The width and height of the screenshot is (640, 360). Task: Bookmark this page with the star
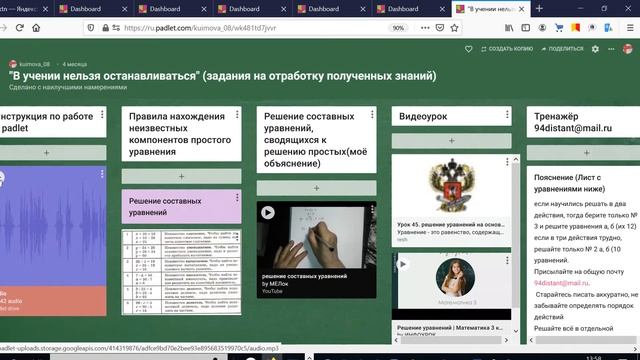click(454, 28)
